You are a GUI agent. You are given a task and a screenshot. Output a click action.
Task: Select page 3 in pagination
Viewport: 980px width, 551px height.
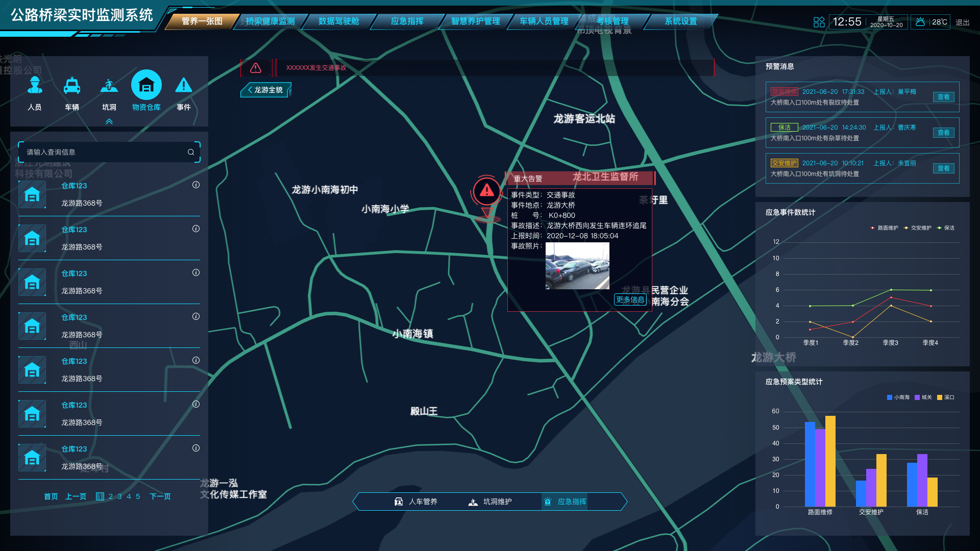pos(120,496)
